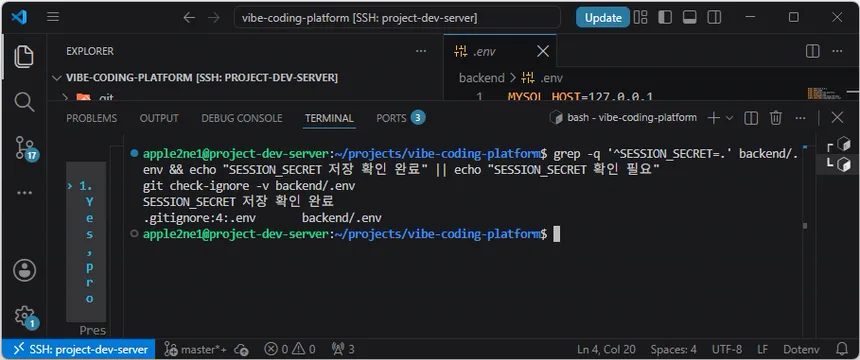The height and width of the screenshot is (360, 860).
Task: Open the launch profile dropdown arrow
Action: [x=729, y=117]
